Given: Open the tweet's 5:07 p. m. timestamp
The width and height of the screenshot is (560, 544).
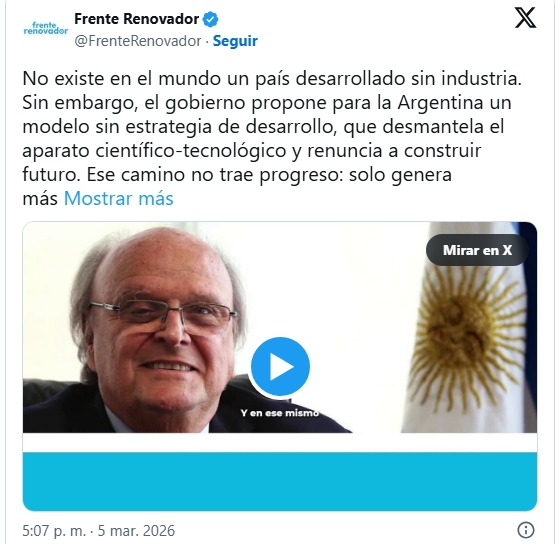Looking at the screenshot, I should (54, 530).
